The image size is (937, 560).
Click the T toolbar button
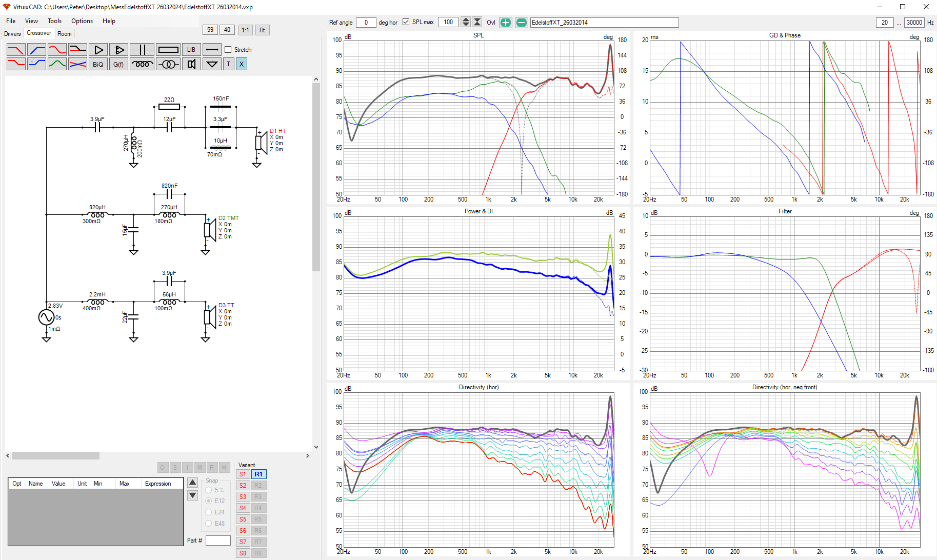click(229, 64)
